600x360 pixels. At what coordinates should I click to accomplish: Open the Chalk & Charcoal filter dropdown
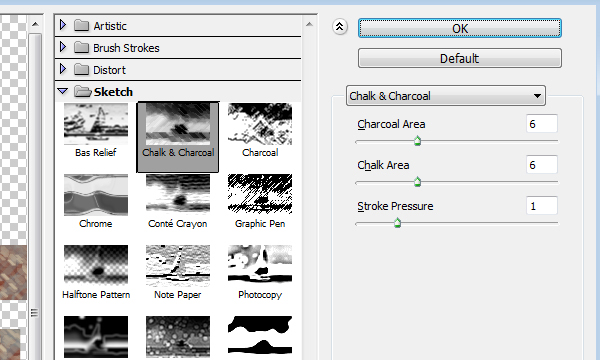(x=446, y=96)
